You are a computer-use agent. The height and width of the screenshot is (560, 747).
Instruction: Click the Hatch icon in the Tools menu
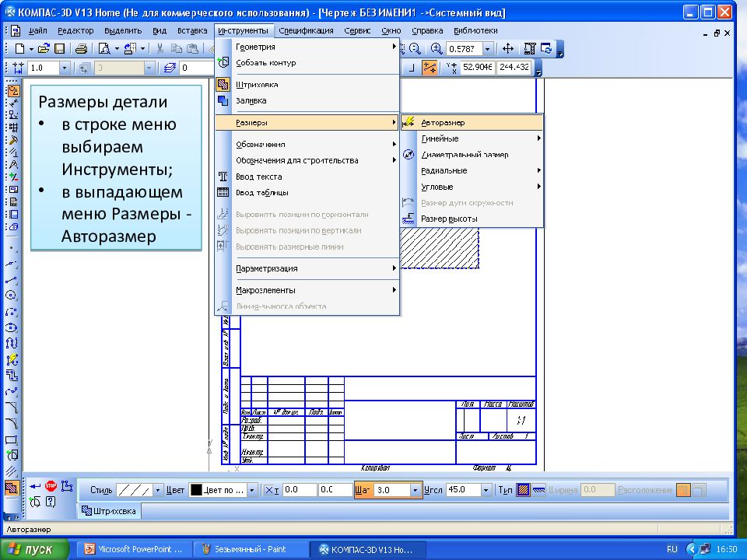[x=223, y=85]
